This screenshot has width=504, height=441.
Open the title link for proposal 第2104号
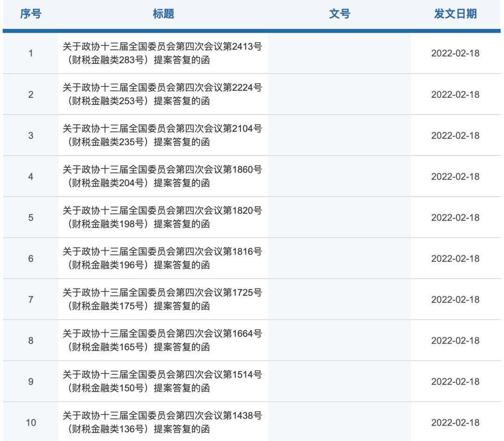tap(162, 135)
